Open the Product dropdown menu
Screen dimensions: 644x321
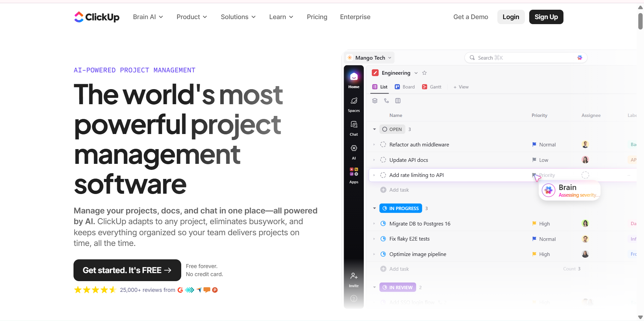(192, 17)
